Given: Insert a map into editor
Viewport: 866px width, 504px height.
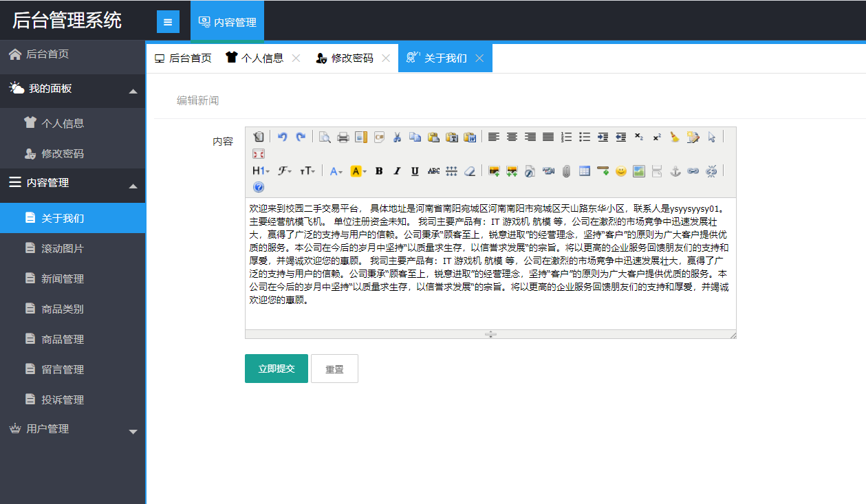Looking at the screenshot, I should click(x=639, y=171).
